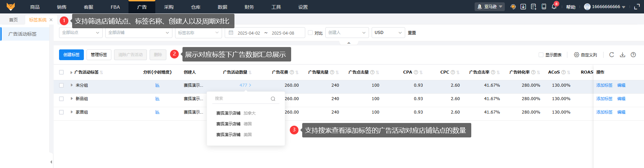
Task: Open the customer service headset icon
Action: pos(513,7)
